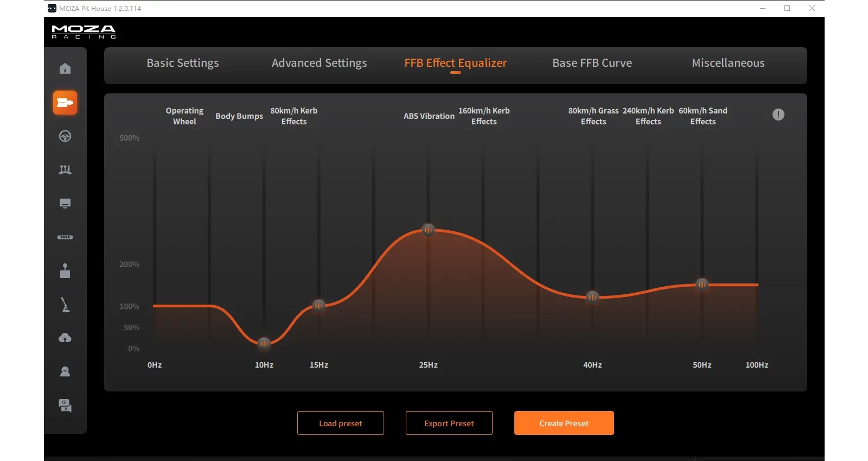Click the 25Hz ABS Vibration slider handle
This screenshot has width=868, height=461.
[x=429, y=230]
